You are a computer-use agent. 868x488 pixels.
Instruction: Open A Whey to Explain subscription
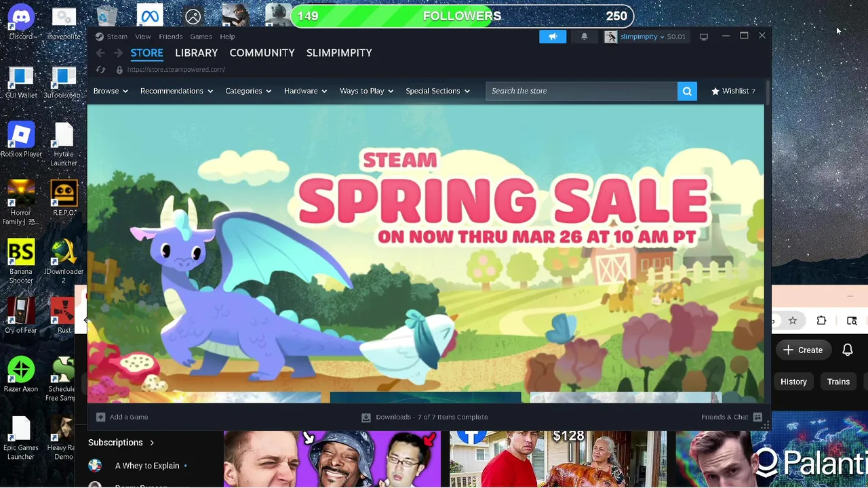click(147, 466)
